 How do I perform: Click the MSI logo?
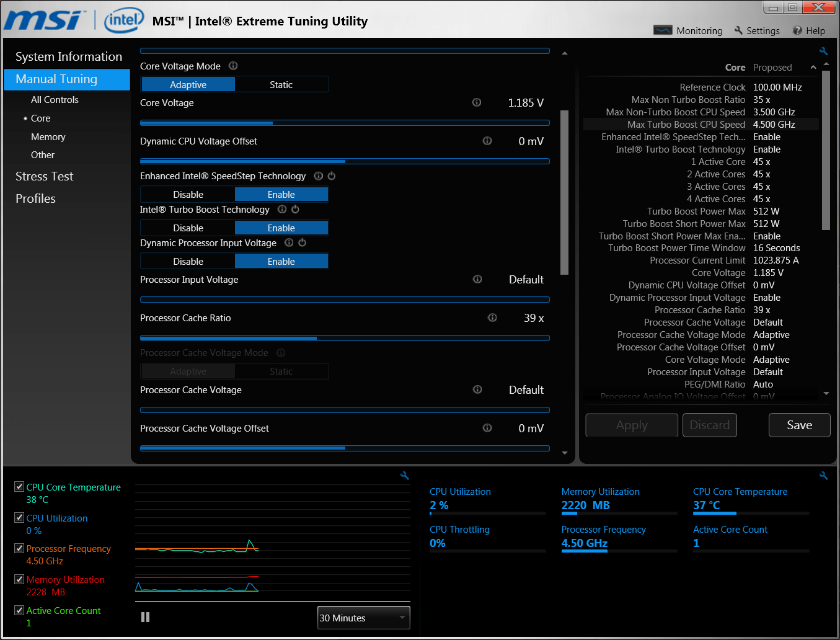(x=43, y=20)
